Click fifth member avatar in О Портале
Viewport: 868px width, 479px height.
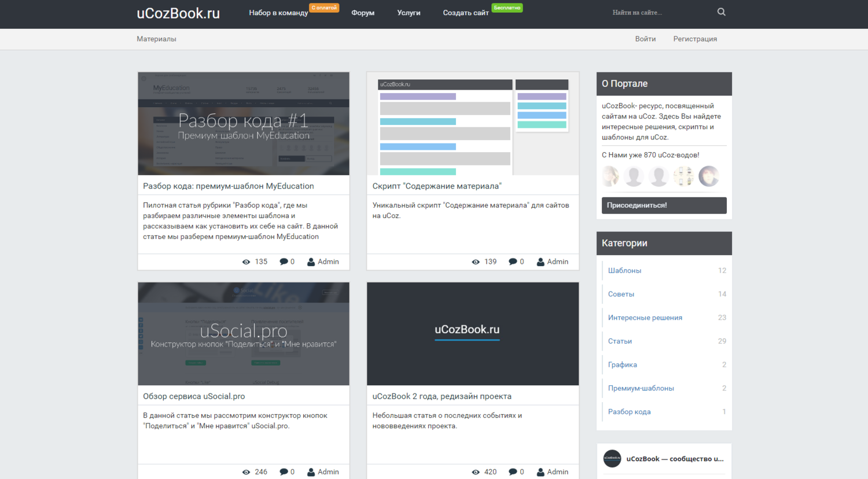click(709, 176)
